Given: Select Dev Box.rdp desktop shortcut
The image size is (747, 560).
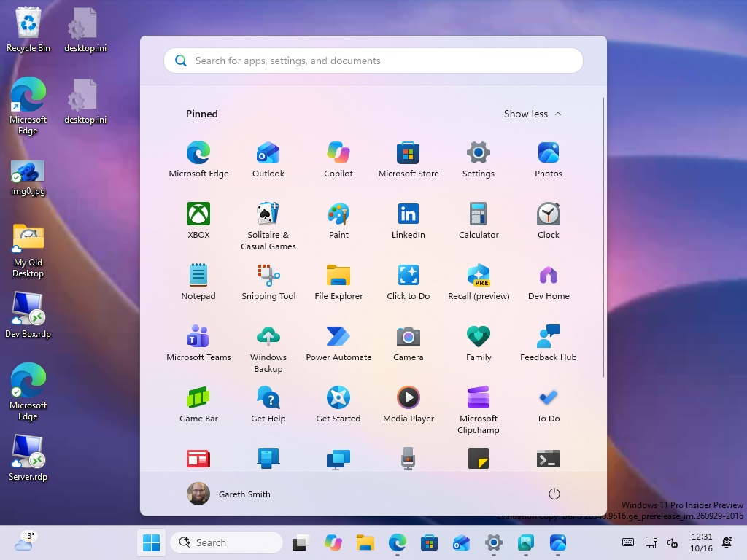Looking at the screenshot, I should (x=28, y=315).
